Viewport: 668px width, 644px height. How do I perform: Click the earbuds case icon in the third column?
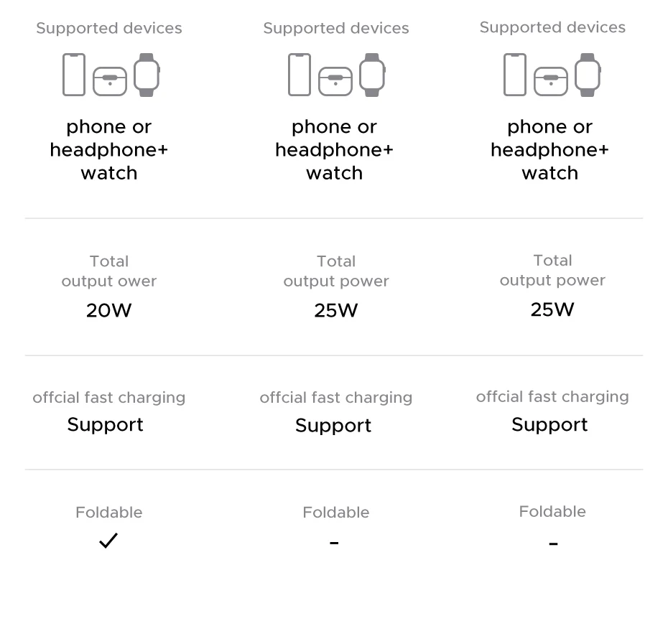(x=551, y=81)
